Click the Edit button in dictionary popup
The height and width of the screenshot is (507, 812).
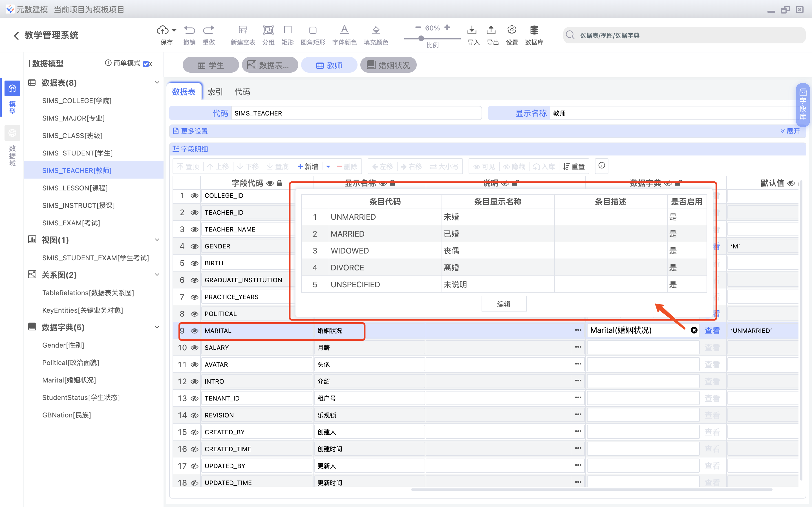click(x=504, y=304)
